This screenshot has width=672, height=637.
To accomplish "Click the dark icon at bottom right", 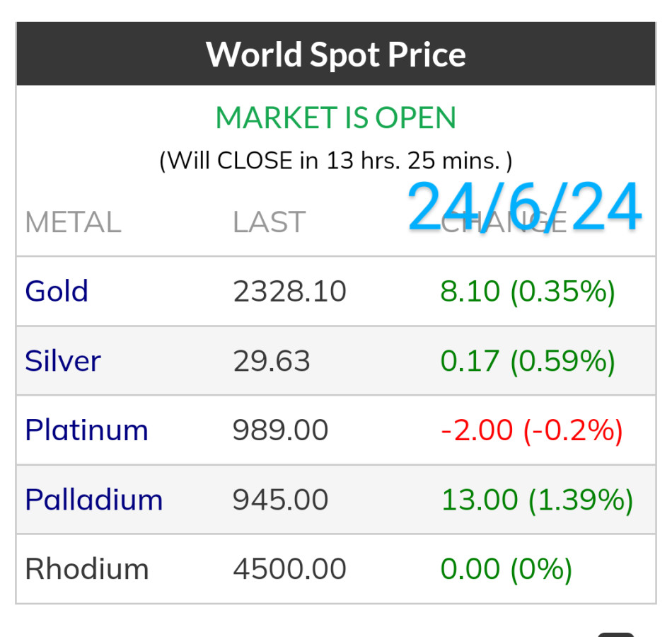I will pos(615,633).
